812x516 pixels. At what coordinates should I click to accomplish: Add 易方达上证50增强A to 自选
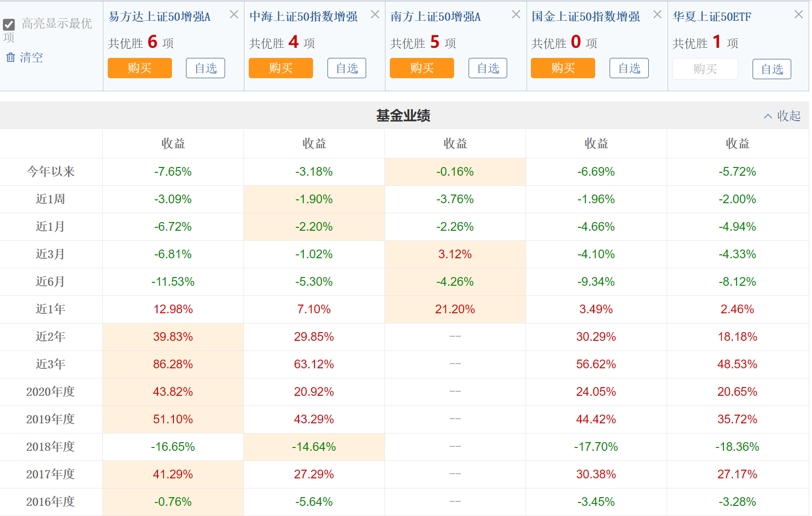206,68
